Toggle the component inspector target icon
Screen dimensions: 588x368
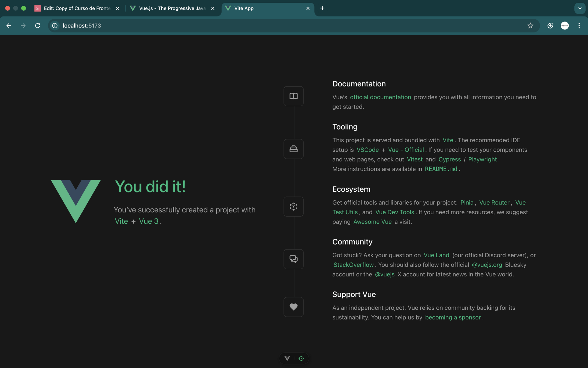[x=301, y=358]
